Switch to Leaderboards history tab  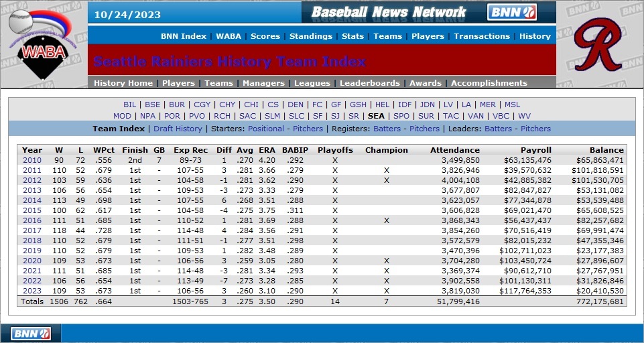pos(369,83)
